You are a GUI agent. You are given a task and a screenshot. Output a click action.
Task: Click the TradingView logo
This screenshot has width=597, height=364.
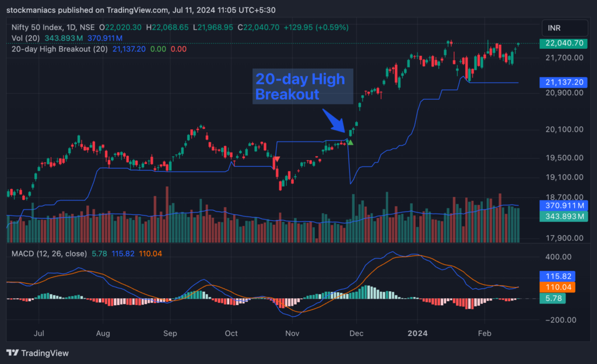tap(38, 353)
